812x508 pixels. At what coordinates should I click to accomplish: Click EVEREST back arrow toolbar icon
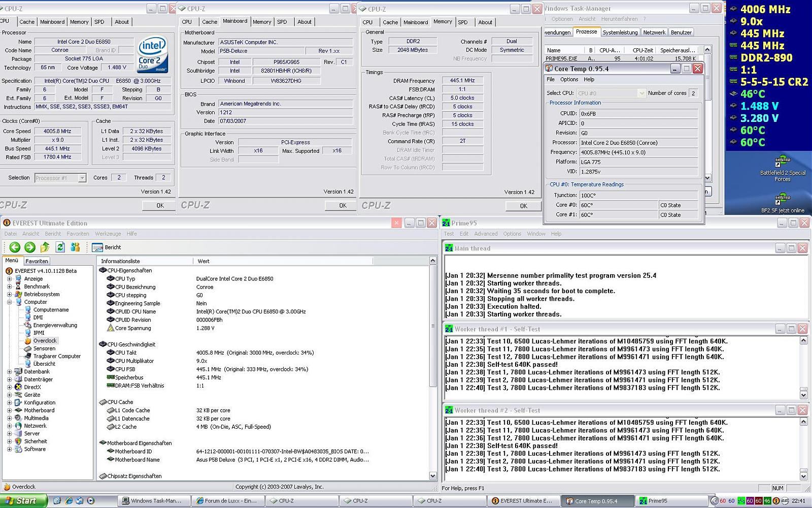15,247
